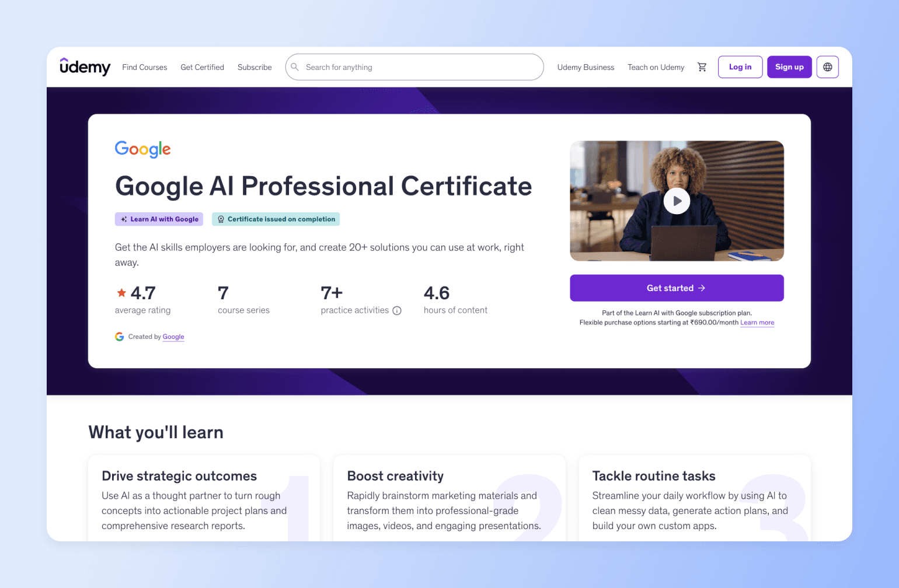
Task: Click the ₹690.00/month pricing text
Action: (x=714, y=323)
